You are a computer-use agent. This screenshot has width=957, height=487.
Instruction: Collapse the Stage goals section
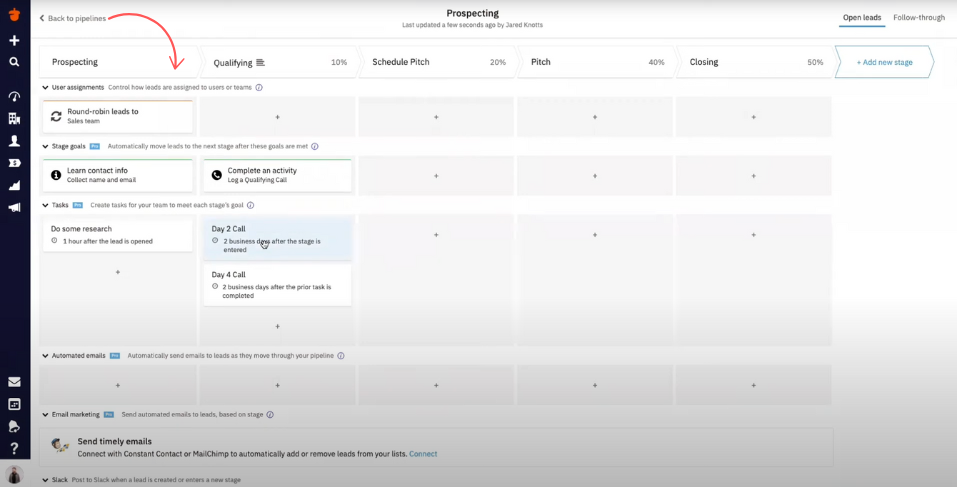tap(45, 146)
